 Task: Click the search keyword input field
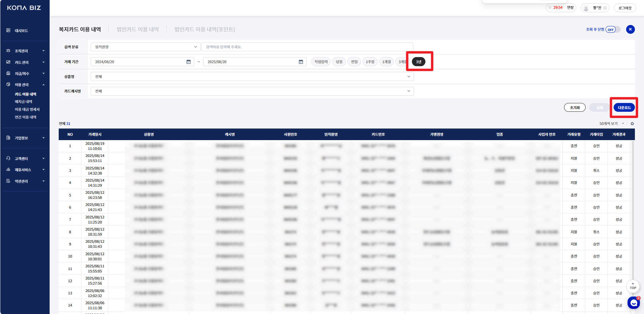tap(307, 47)
